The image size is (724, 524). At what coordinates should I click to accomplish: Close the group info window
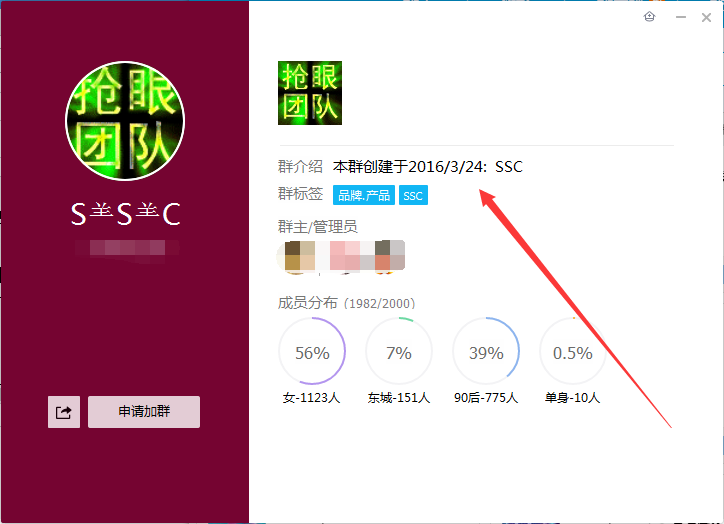(706, 18)
